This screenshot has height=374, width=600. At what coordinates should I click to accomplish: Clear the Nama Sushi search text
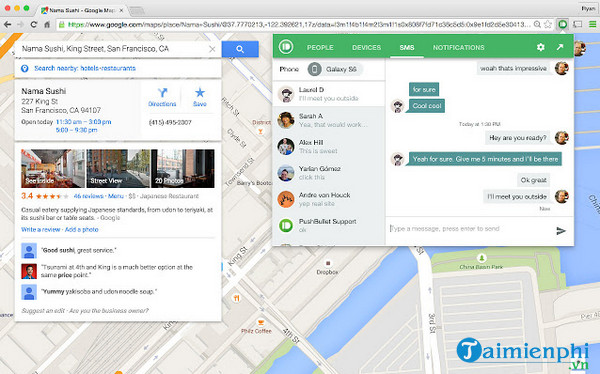point(212,49)
